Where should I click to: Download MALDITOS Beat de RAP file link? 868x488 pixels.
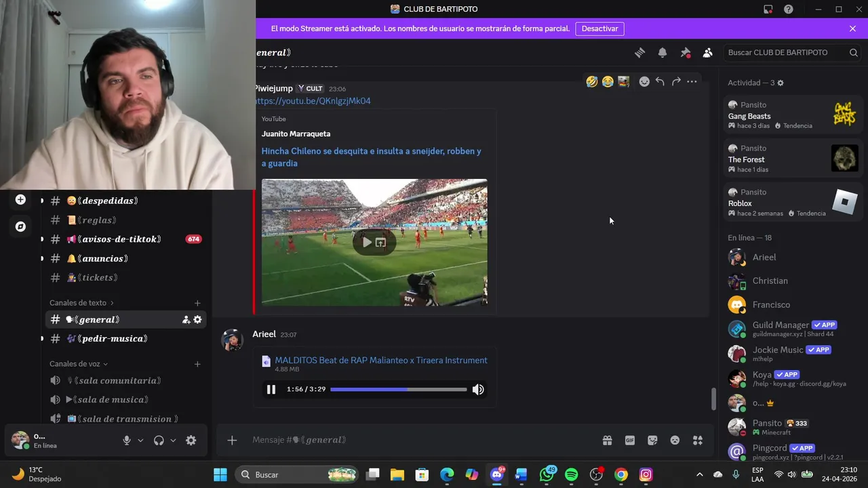point(381,361)
